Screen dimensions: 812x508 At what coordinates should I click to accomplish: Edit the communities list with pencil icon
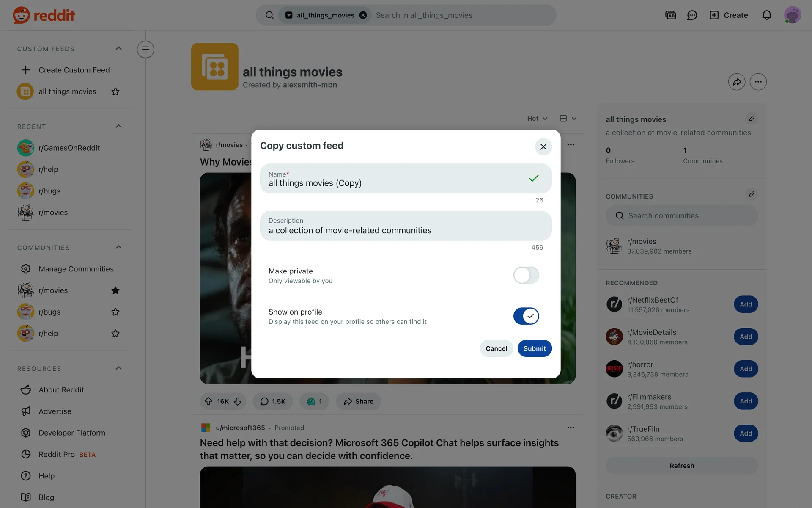coord(752,194)
